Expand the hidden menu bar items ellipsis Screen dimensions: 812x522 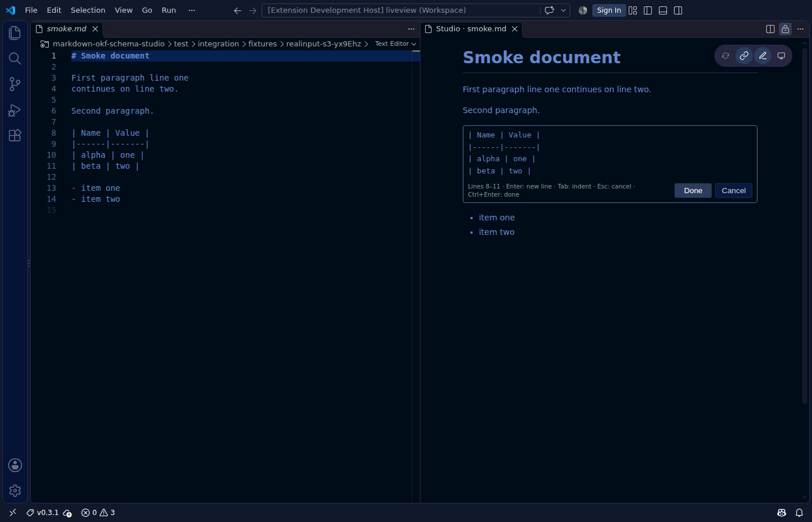192,10
